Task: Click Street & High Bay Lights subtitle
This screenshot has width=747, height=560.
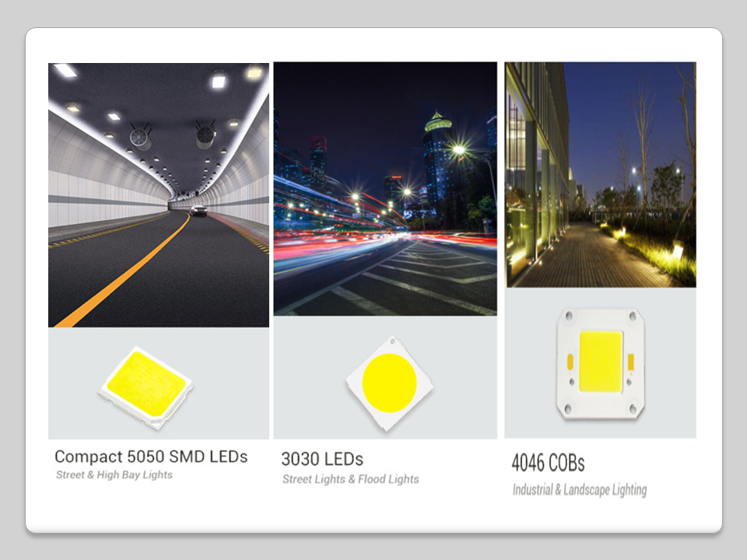Action: 114,474
